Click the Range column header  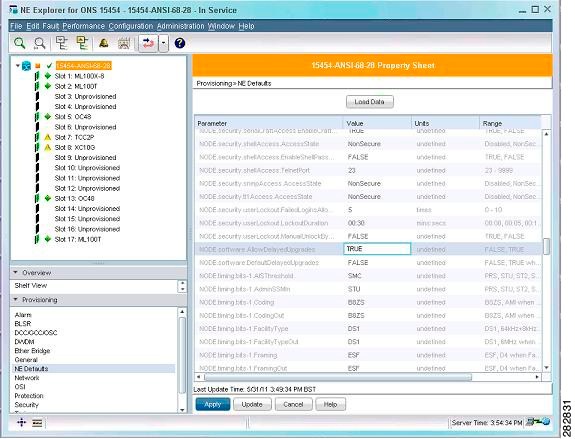click(x=510, y=123)
